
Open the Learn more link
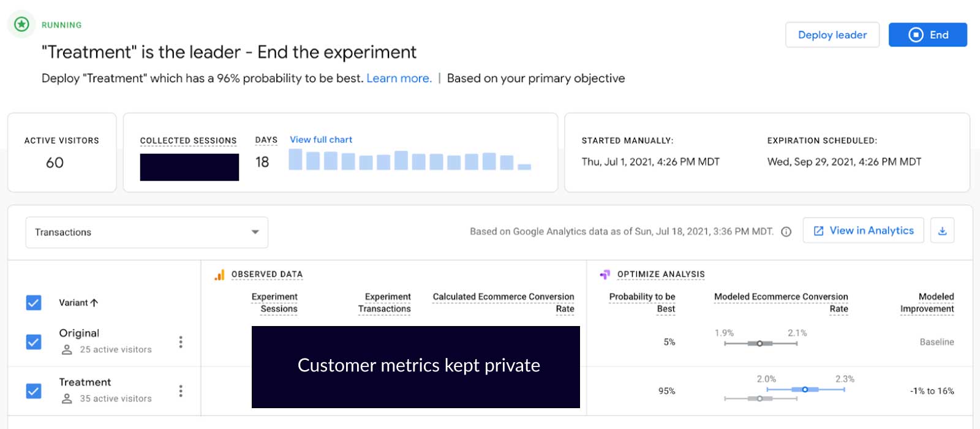(399, 78)
